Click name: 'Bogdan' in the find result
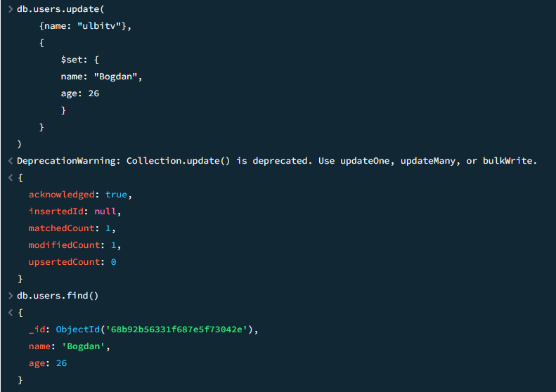 tap(70, 346)
